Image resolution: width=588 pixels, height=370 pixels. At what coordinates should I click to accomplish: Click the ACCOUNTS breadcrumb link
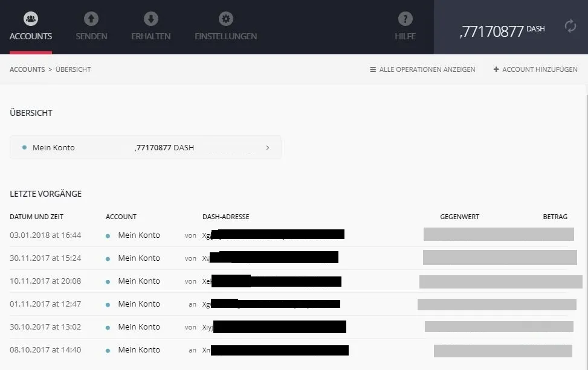click(x=27, y=69)
